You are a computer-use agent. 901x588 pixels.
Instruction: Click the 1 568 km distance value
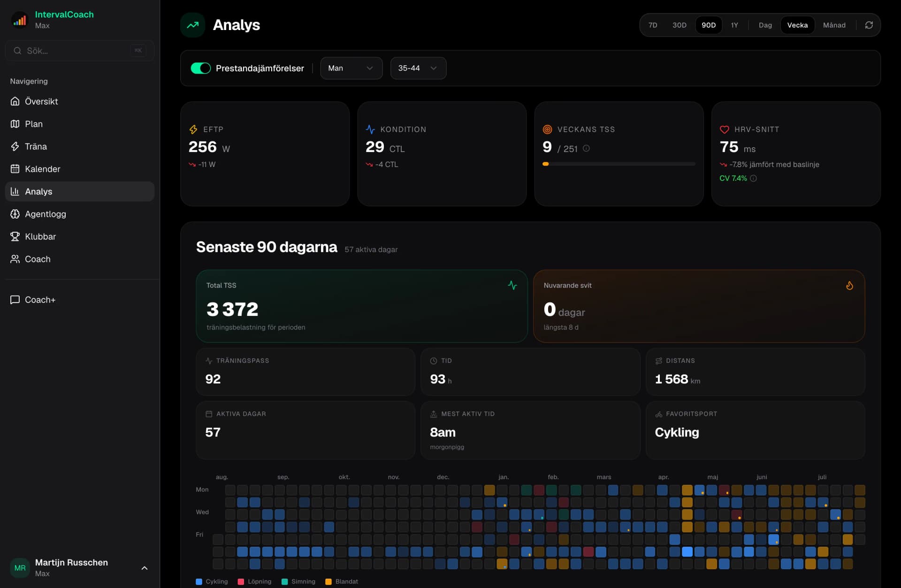coord(677,379)
